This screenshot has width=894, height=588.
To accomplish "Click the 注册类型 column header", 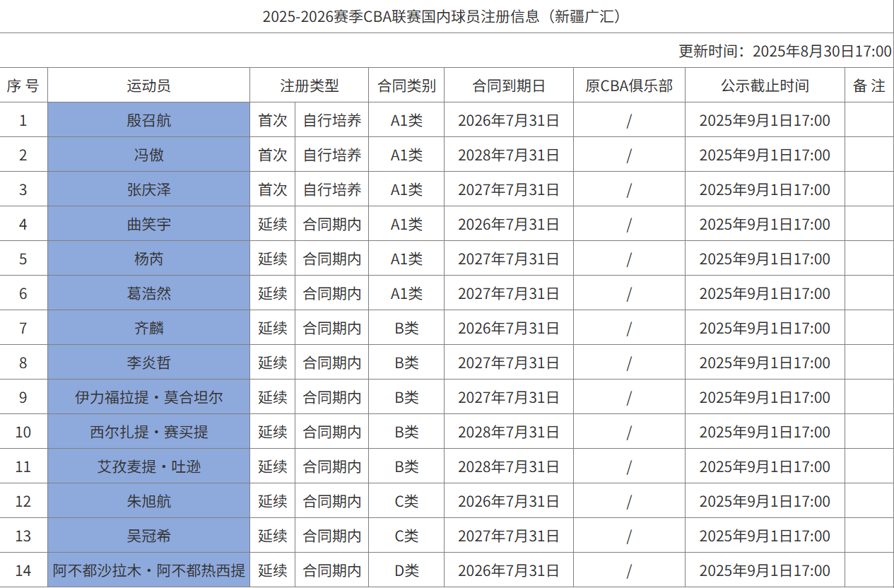I will tap(309, 86).
